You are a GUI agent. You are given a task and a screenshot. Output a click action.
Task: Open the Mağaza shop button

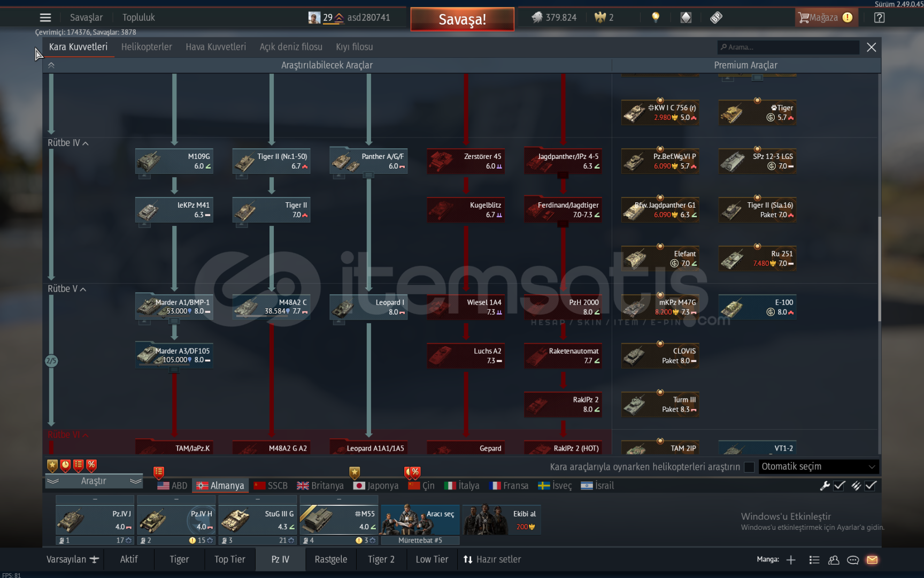(x=826, y=18)
